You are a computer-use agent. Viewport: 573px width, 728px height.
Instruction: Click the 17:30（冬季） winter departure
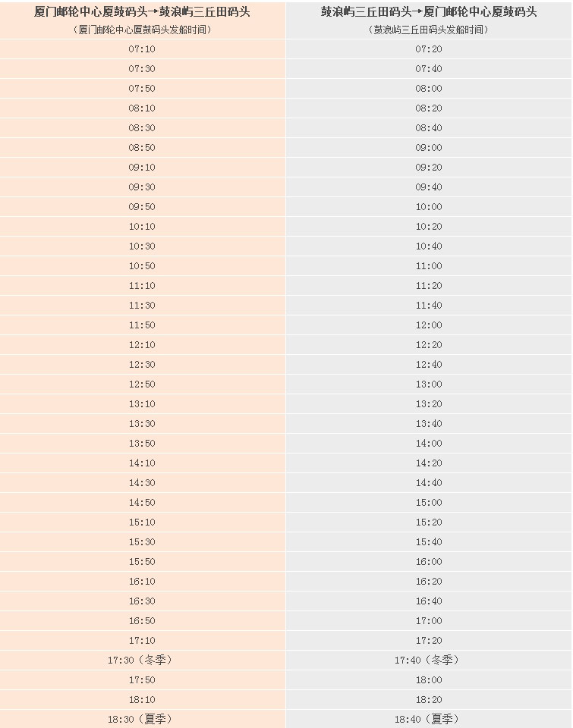(142, 661)
